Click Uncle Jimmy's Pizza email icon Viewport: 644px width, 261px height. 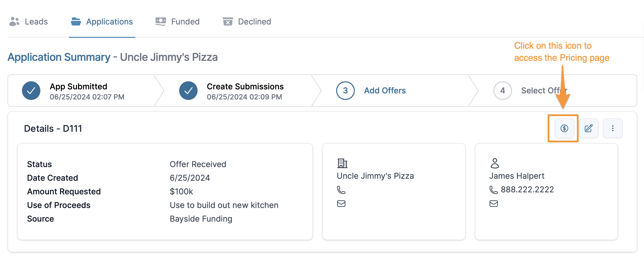(341, 203)
